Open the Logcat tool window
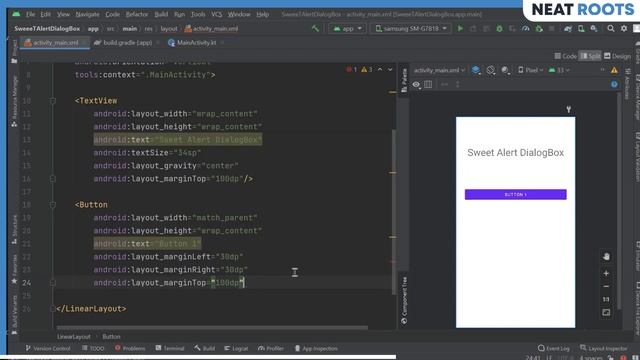The image size is (640, 360). click(236, 348)
